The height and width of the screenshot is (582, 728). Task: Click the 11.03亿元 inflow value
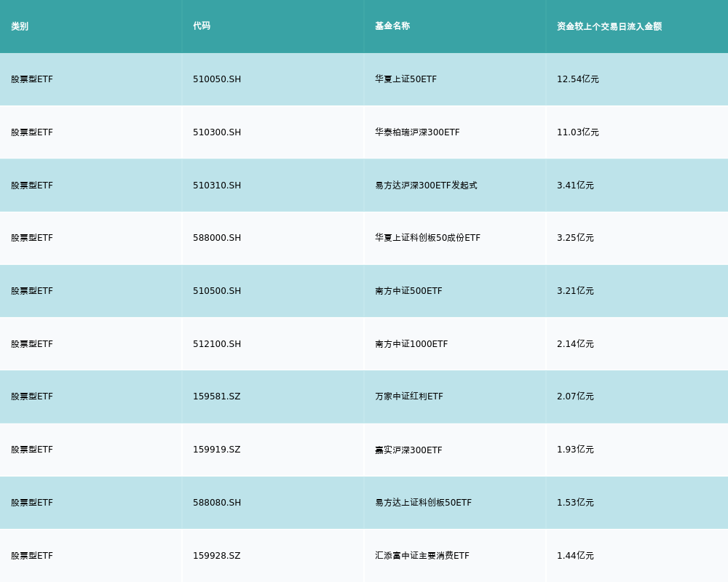[577, 132]
